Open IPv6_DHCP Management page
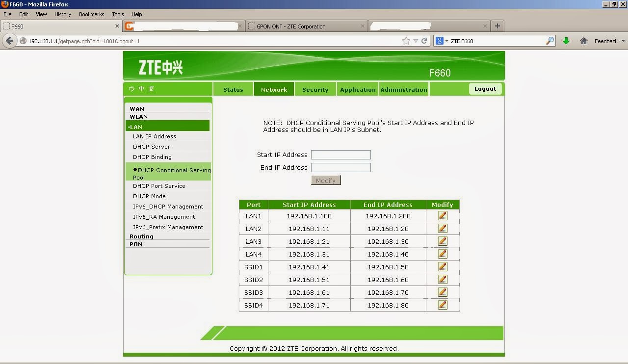 point(168,207)
